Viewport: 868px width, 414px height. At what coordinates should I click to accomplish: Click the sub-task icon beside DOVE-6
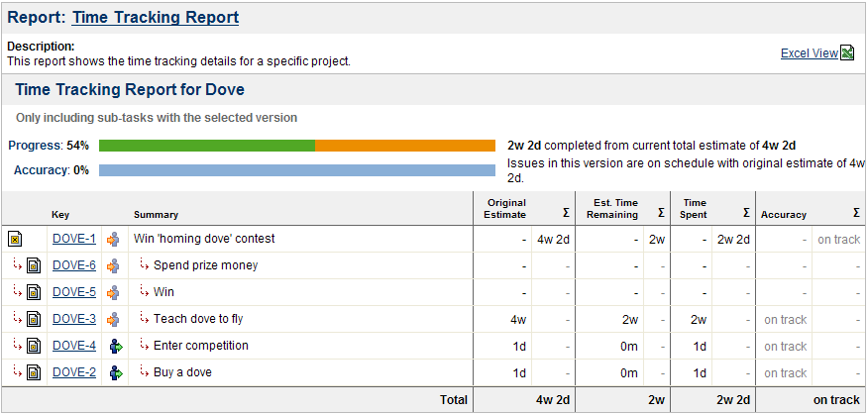(x=33, y=265)
